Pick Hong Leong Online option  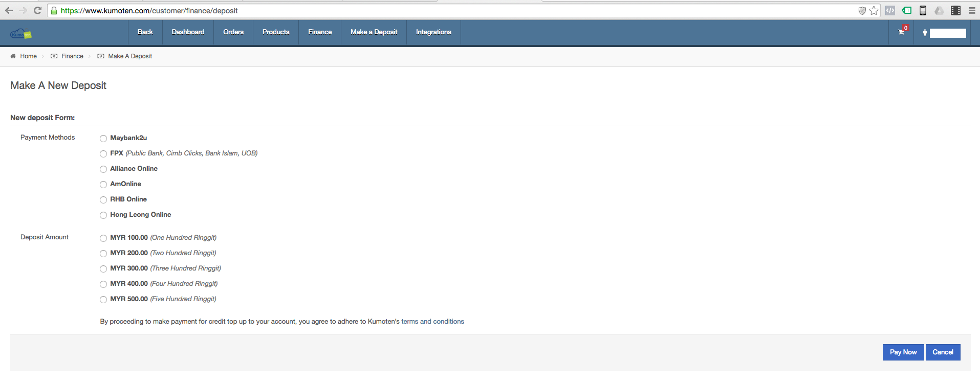point(103,215)
